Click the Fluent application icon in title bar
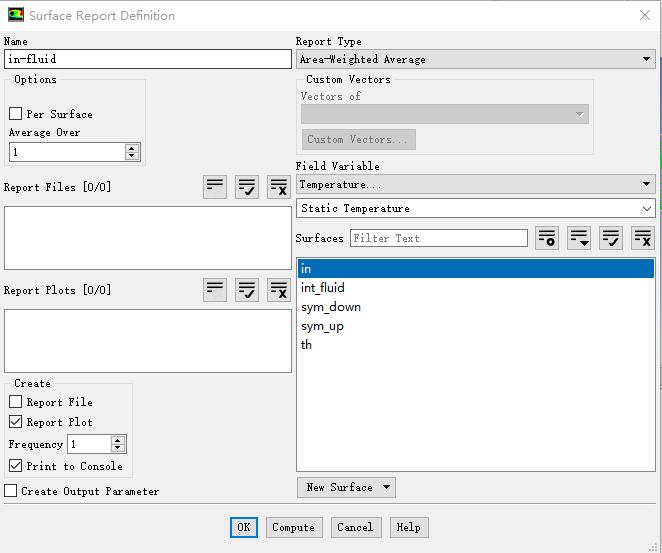Image resolution: width=662 pixels, height=553 pixels. [16, 15]
